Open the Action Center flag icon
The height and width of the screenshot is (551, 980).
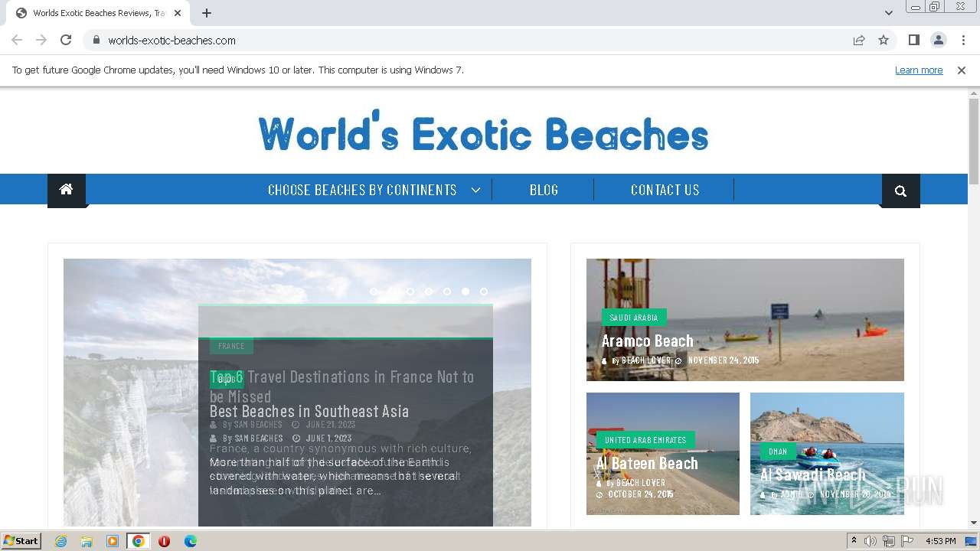(907, 541)
